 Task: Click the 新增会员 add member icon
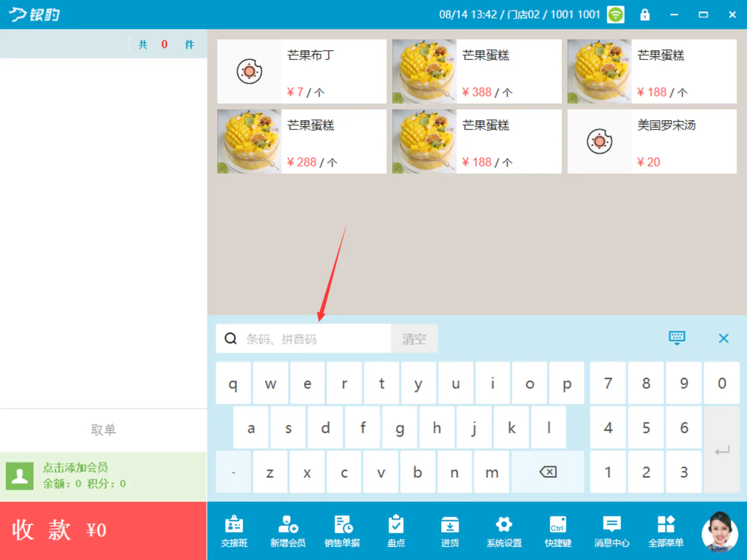point(288,531)
